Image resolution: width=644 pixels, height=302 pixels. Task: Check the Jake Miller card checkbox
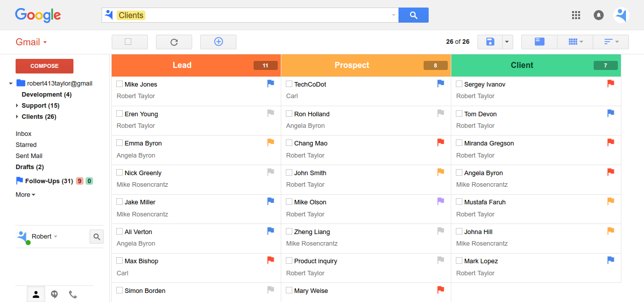point(120,202)
